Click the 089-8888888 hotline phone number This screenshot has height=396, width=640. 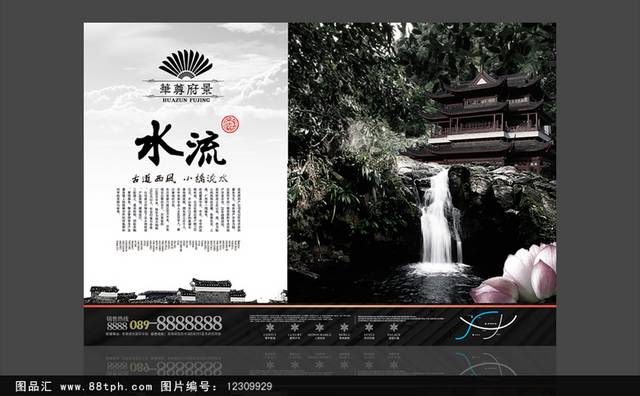[x=176, y=324]
